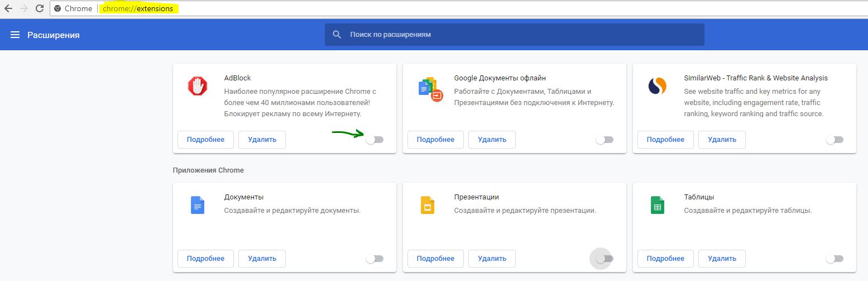Screen dimensions: 868x281
Task: Reload the page with the refresh icon
Action: click(x=40, y=8)
